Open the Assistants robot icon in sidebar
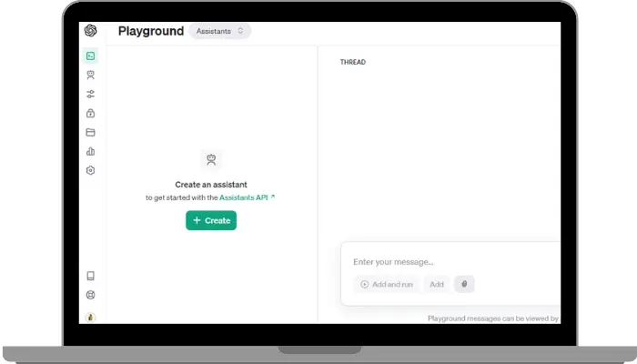Image resolution: width=637 pixels, height=364 pixels. 91,75
